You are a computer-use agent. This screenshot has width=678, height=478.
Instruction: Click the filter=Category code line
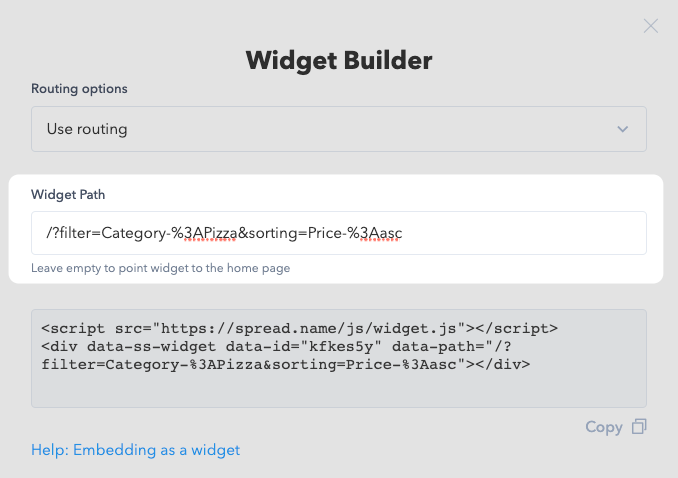coord(285,365)
